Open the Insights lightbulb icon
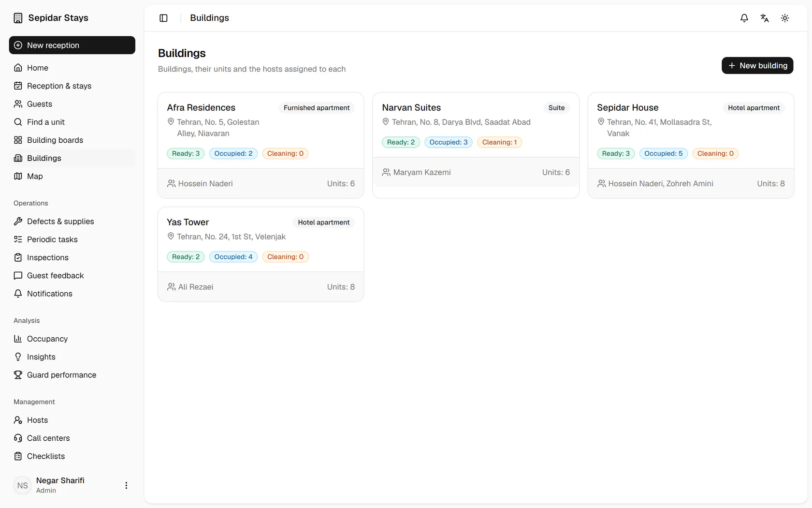The width and height of the screenshot is (812, 508). click(x=18, y=357)
